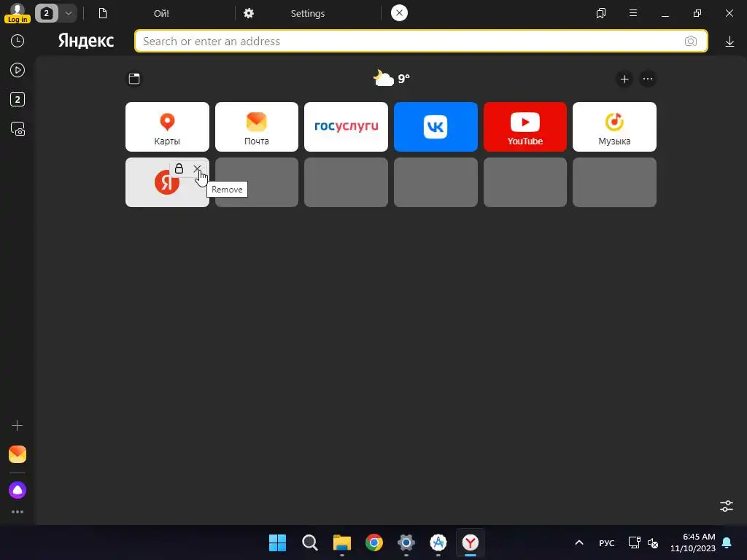
Task: Open the tab groups counter showing 2
Action: 46,13
